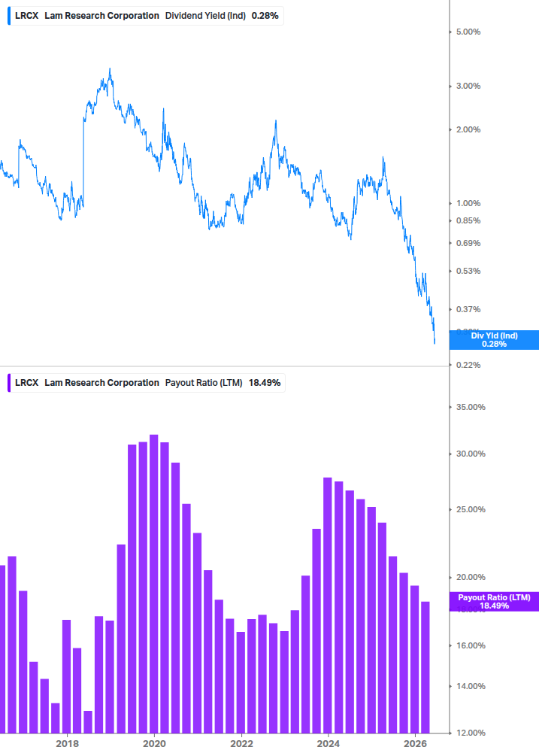Click the 2024 label on the time axis
539x756 pixels.
pyautogui.click(x=328, y=743)
